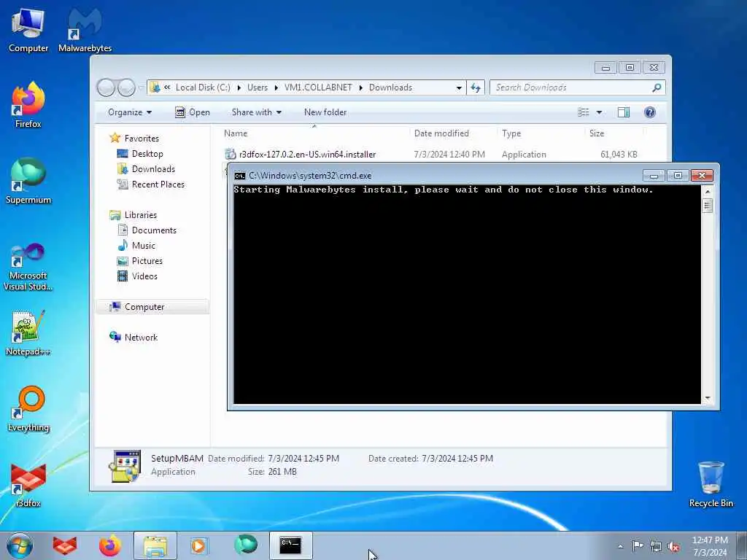Screen dimensions: 747x560
Task: Open the Share with dropdown
Action: coord(256,112)
